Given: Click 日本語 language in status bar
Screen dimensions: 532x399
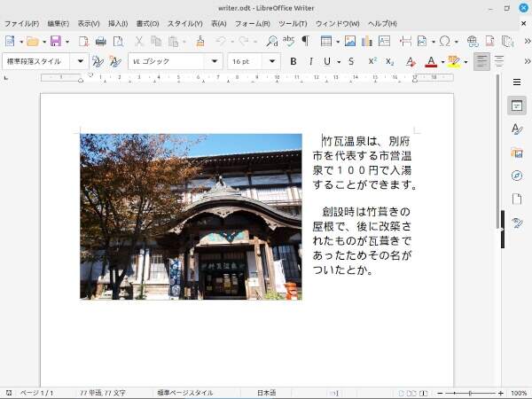Looking at the screenshot, I should click(x=266, y=393).
